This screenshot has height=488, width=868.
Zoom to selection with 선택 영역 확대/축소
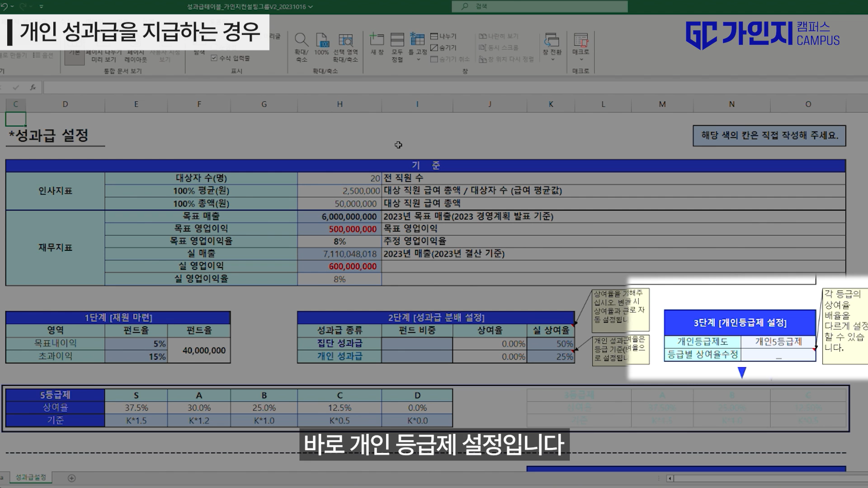pos(347,45)
